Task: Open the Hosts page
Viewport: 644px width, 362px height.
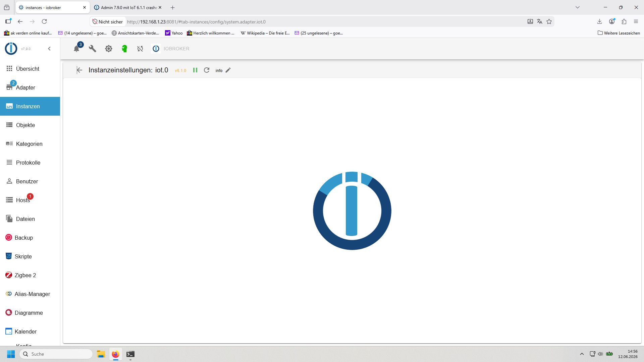Action: coord(30,200)
